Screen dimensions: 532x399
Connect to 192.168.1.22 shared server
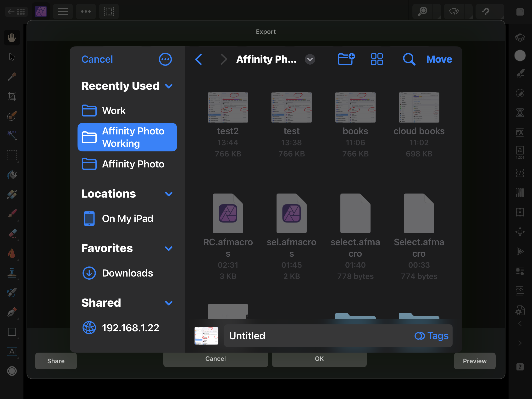(x=127, y=328)
